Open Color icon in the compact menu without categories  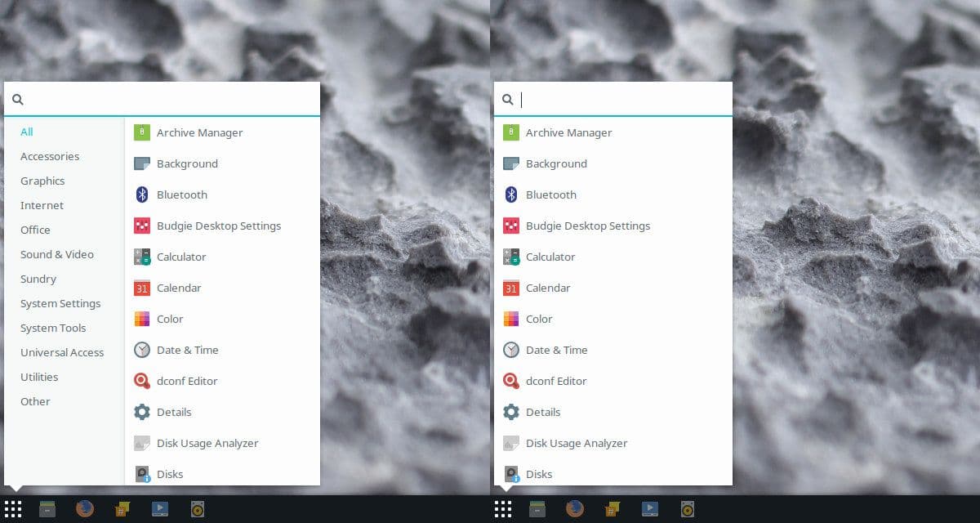point(511,319)
